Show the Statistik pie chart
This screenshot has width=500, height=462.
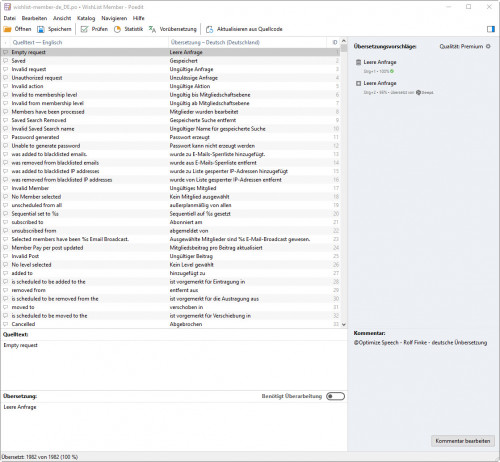pyautogui.click(x=117, y=29)
